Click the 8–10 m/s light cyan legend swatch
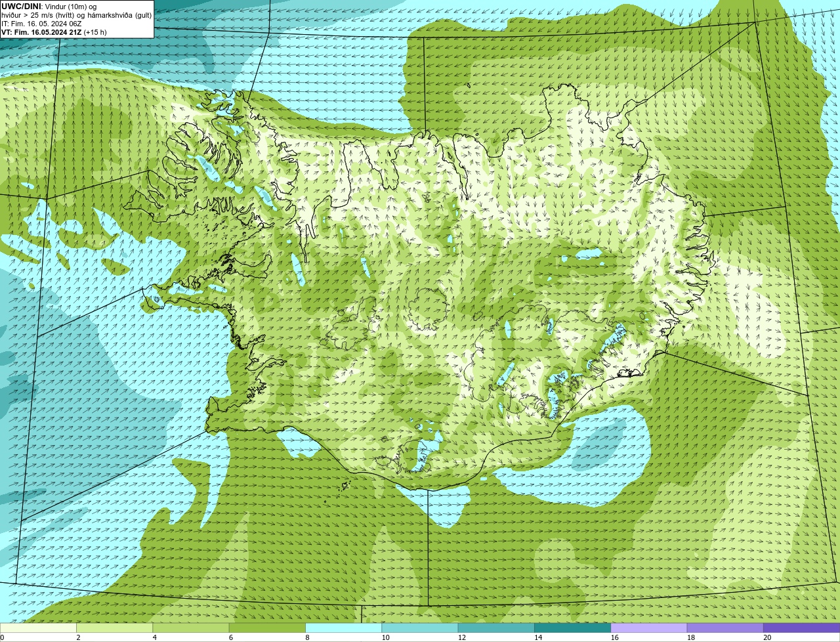This screenshot has width=840, height=642. click(343, 628)
